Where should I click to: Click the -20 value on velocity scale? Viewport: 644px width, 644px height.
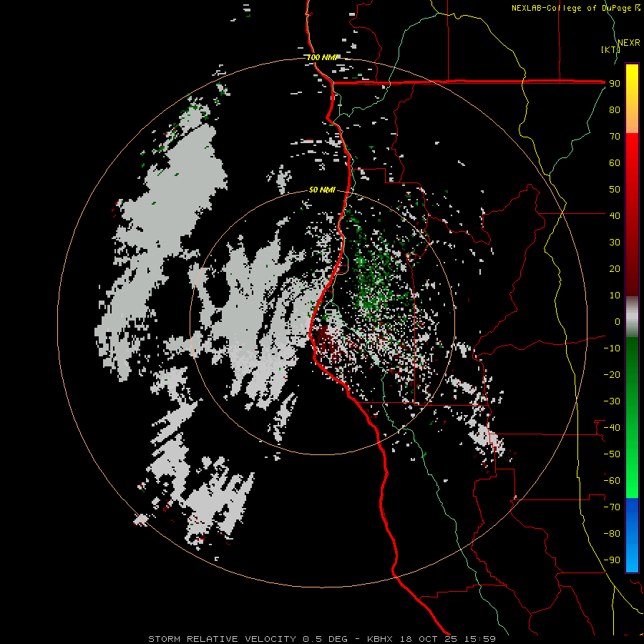[612, 374]
